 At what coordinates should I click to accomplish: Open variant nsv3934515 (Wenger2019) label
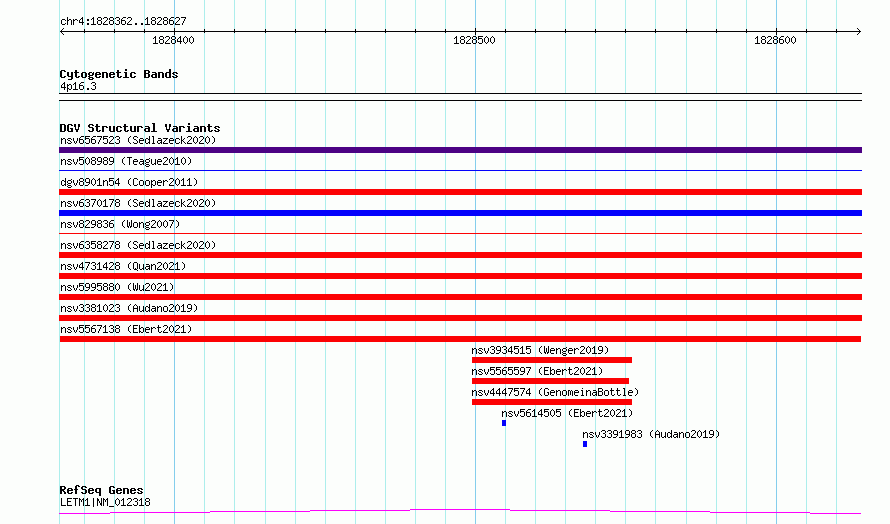click(540, 350)
